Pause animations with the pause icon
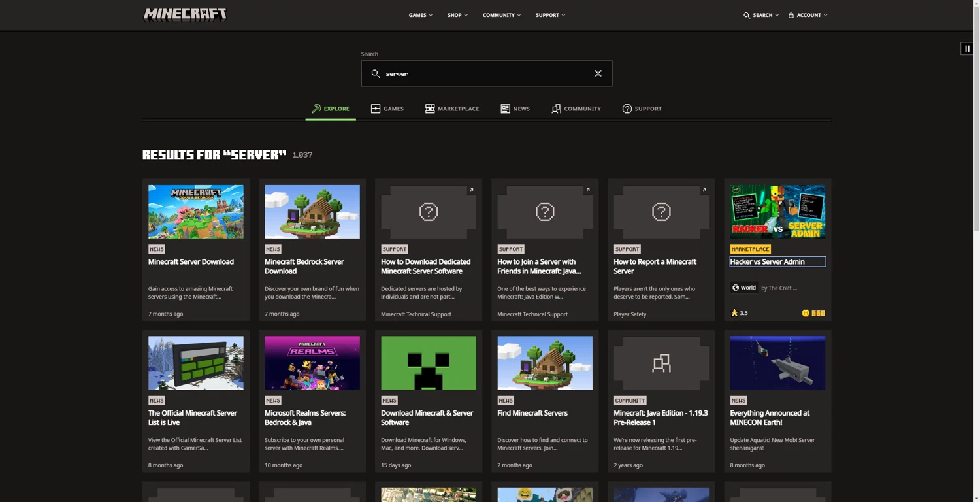 [x=967, y=48]
